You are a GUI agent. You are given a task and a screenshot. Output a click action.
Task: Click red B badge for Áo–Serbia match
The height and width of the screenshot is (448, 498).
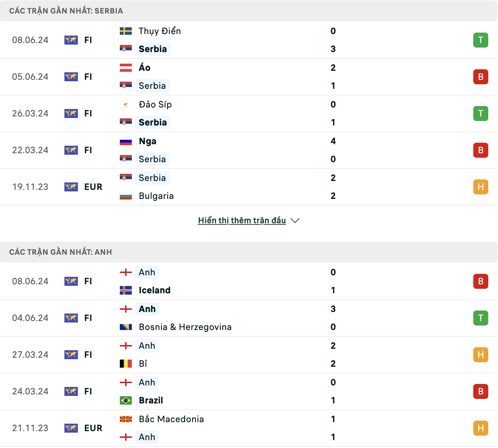click(x=481, y=77)
